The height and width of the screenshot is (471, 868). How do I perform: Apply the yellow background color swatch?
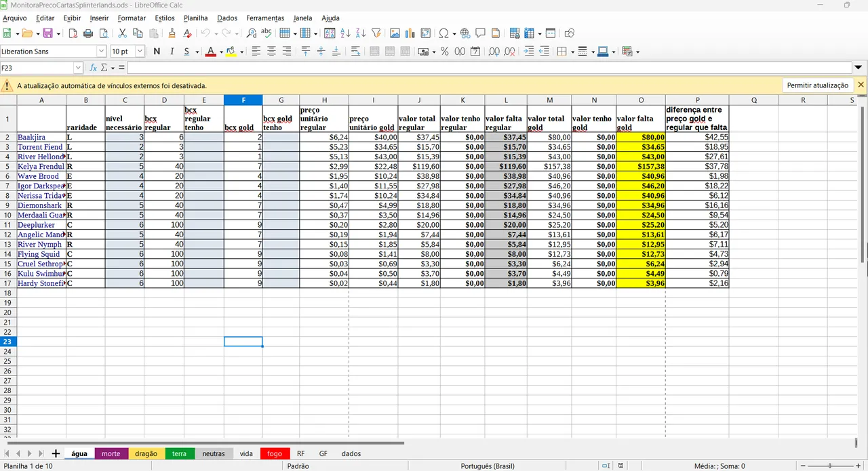tap(231, 52)
